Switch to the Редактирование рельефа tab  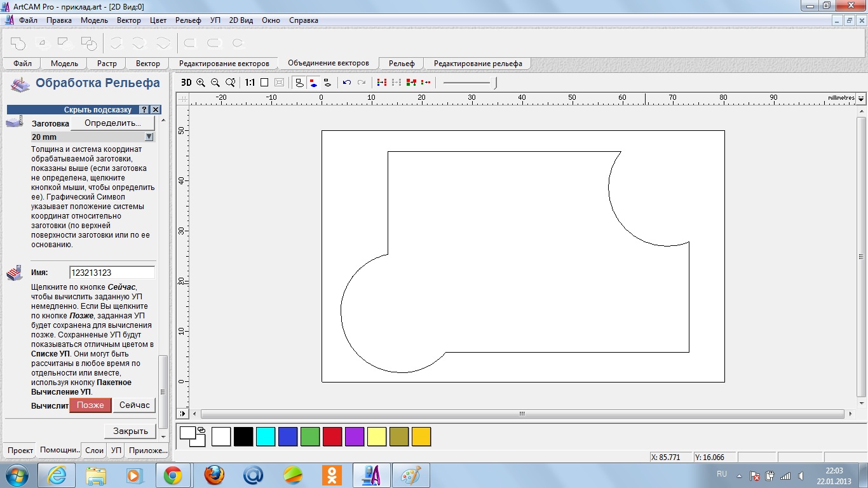point(478,64)
